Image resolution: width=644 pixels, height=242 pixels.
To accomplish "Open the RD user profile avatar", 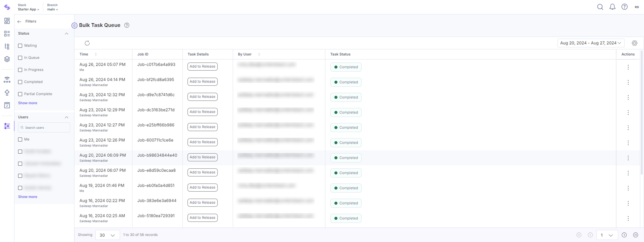I will pos(636,7).
